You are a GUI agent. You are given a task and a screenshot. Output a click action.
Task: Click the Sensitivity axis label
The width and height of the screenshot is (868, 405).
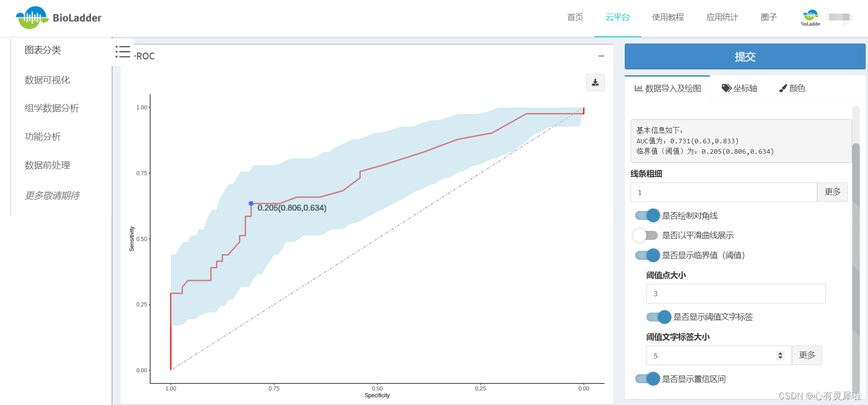pos(132,239)
